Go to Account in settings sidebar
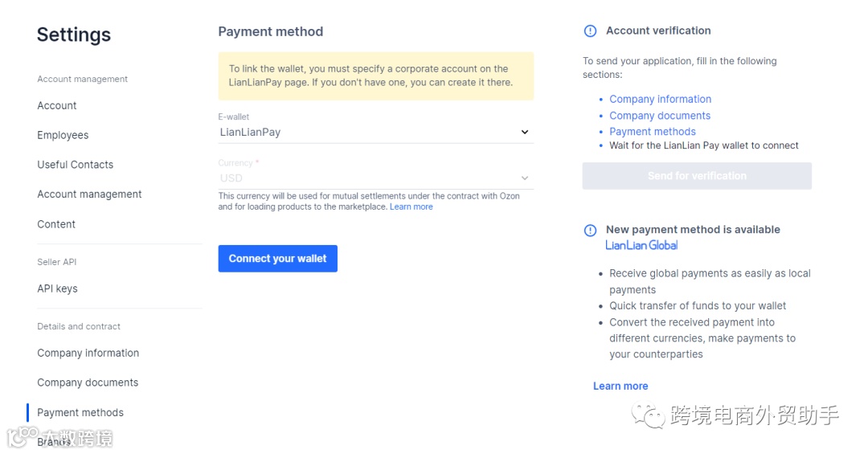The height and width of the screenshot is (454, 868). click(x=57, y=106)
